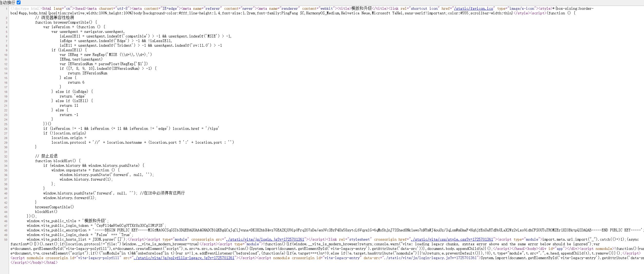Click the line var userAgent = navigator.userAgent,
This screenshot has height=274, width=644.
(x=88, y=32)
